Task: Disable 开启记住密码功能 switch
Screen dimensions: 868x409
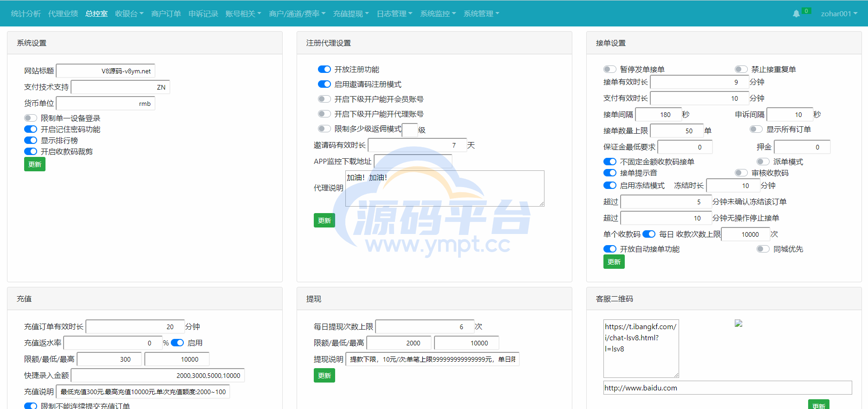Action: 31,129
